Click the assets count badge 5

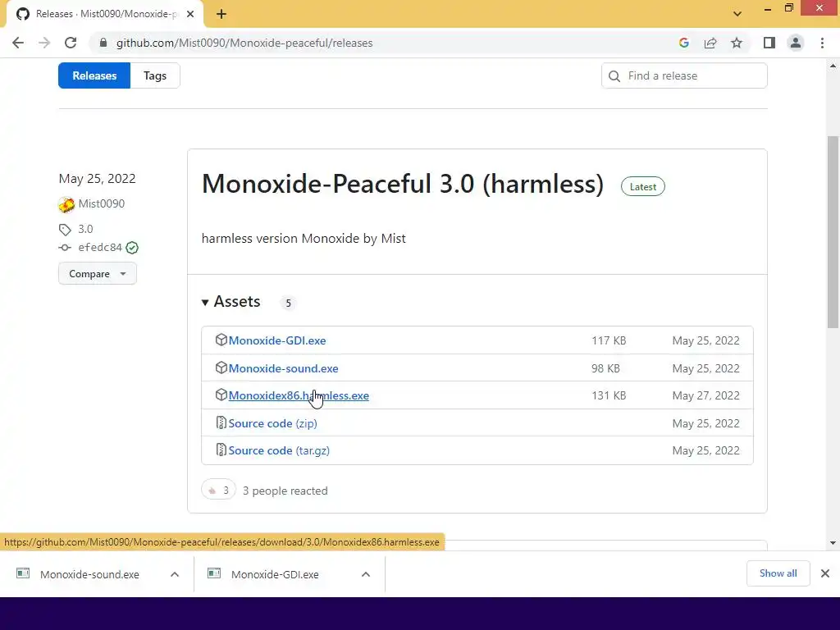(288, 304)
